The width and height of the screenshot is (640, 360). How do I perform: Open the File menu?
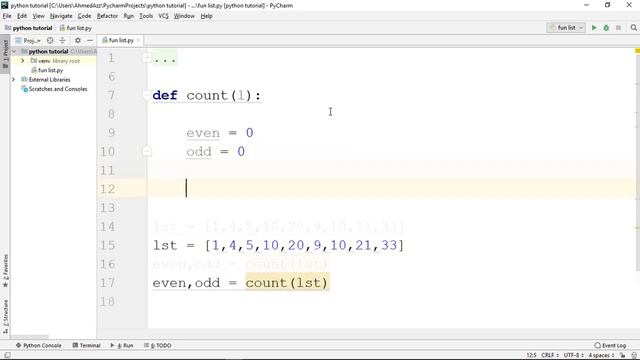[7, 16]
